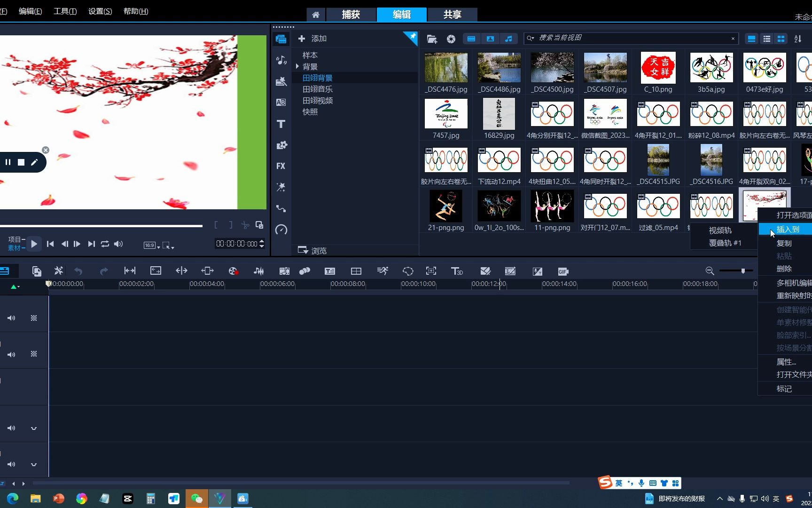Switch to the 捕获 tab

click(x=351, y=15)
